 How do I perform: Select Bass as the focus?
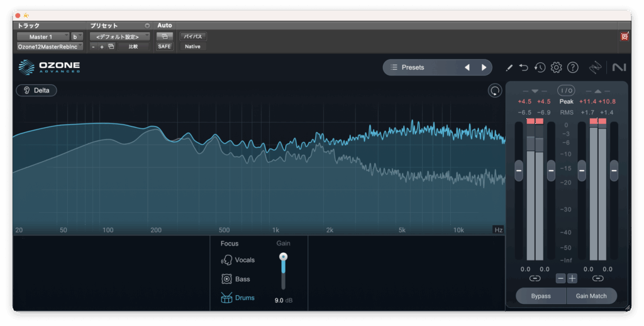(236, 279)
